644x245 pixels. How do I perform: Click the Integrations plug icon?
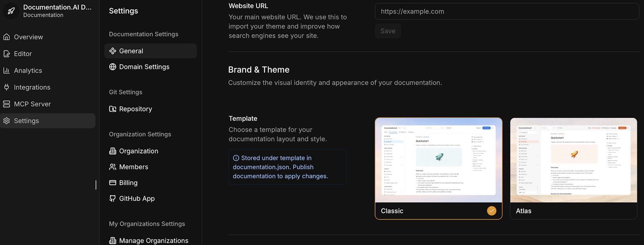(x=7, y=87)
